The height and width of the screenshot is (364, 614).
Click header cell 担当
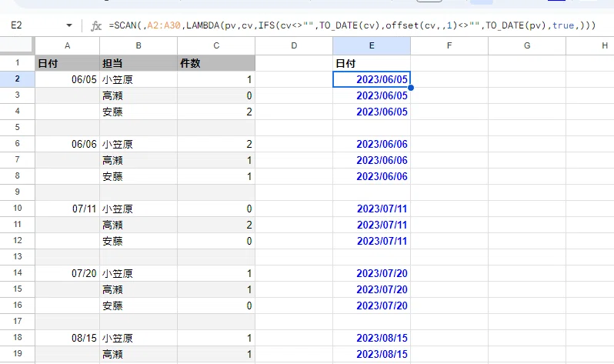pyautogui.click(x=138, y=63)
